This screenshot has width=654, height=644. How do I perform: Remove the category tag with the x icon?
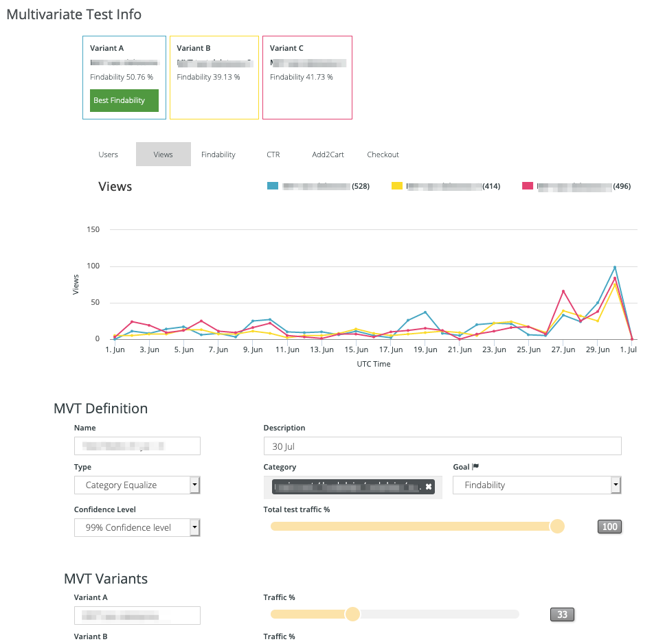(x=429, y=487)
